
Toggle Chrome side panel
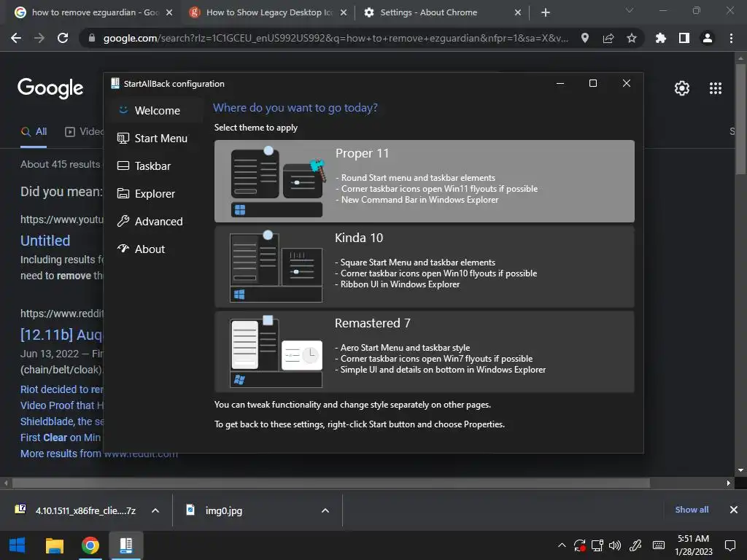pyautogui.click(x=684, y=38)
